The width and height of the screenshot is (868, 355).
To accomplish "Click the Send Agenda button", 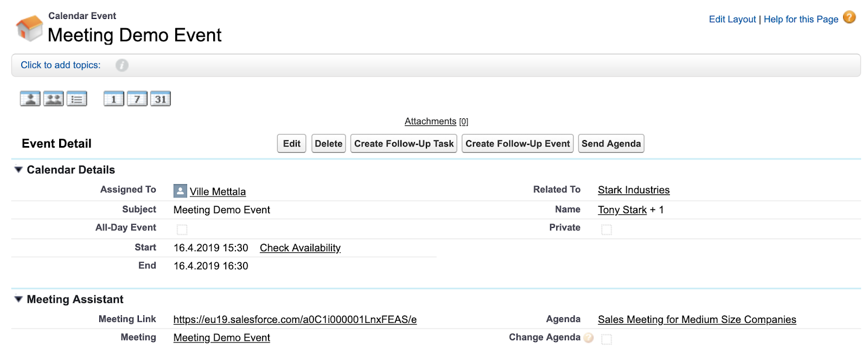I will pos(611,143).
